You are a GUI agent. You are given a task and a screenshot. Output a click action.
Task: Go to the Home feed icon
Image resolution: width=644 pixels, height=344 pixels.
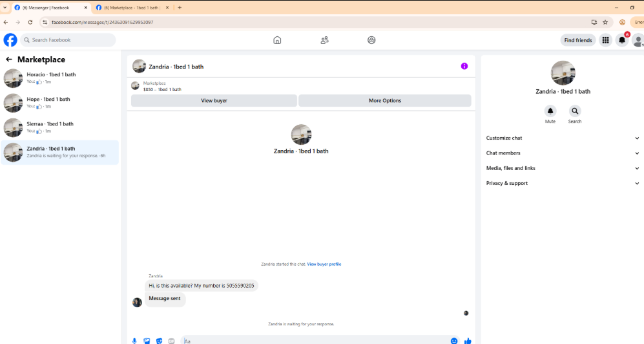277,40
